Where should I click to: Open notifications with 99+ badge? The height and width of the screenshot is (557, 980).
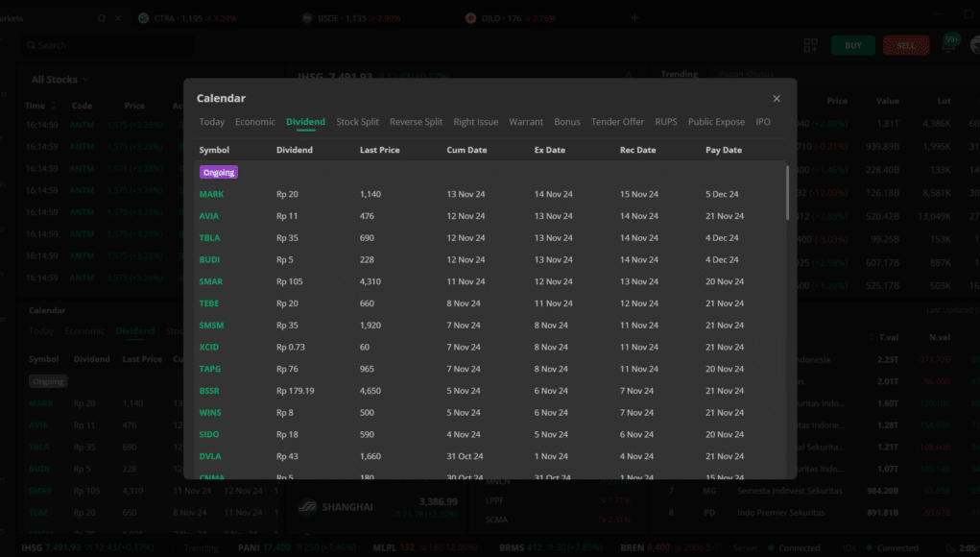951,44
